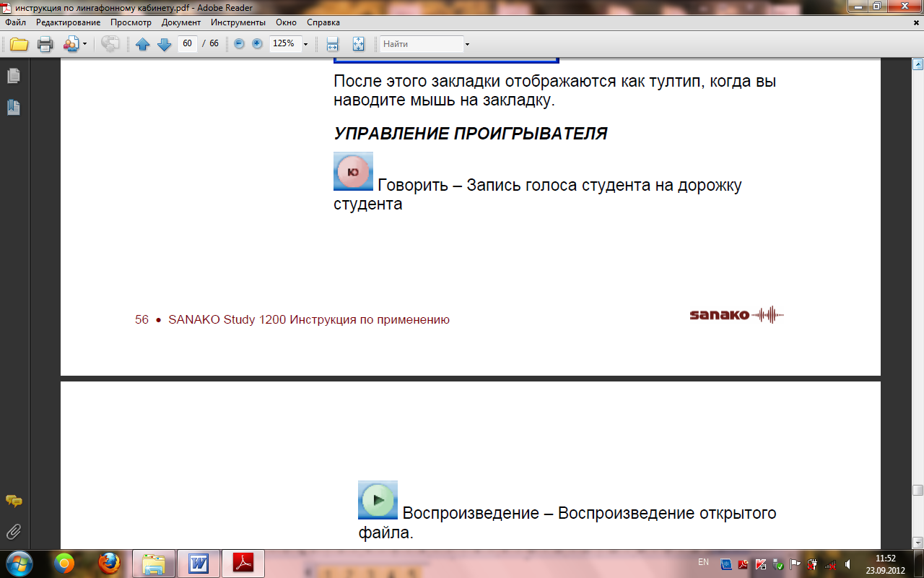Image resolution: width=924 pixels, height=578 pixels.
Task: Go to previous page with up arrow
Action: 143,44
